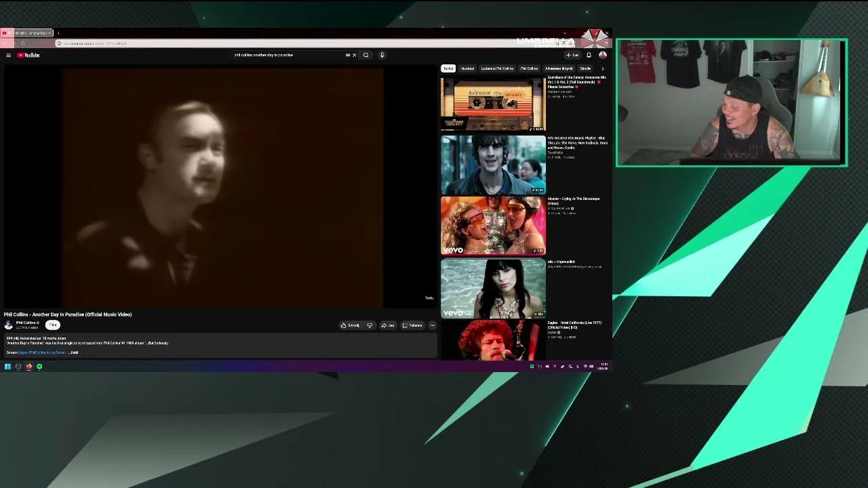This screenshot has width=868, height=488.
Task: Start voice search with the microphone
Action: point(382,55)
